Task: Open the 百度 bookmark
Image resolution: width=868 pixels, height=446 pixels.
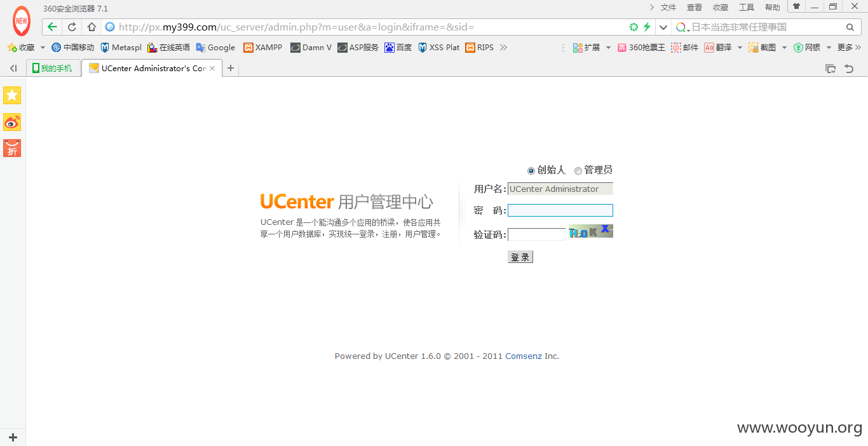Action: [398, 48]
